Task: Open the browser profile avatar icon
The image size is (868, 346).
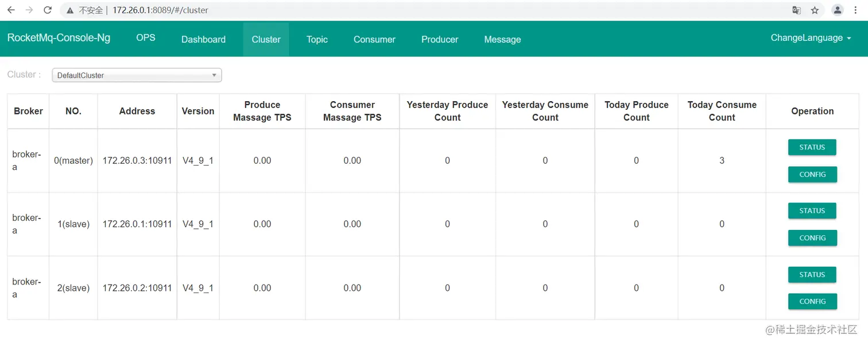Action: click(x=838, y=10)
